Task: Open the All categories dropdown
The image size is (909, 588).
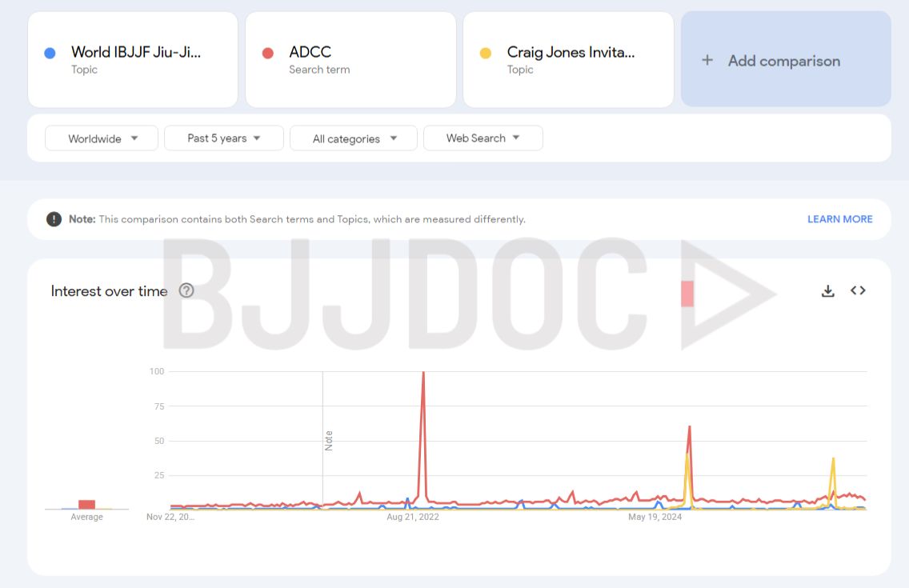Action: 354,138
